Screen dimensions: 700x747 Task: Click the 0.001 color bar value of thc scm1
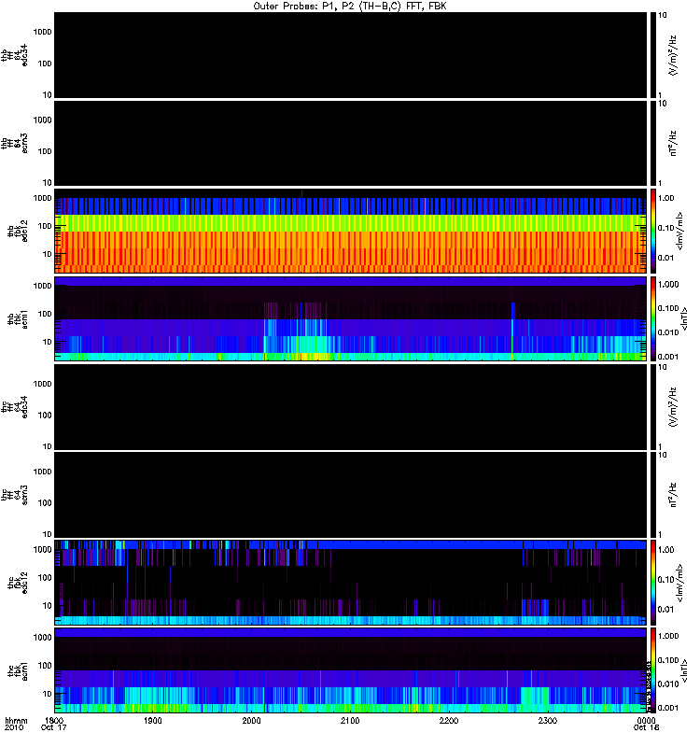click(x=668, y=708)
